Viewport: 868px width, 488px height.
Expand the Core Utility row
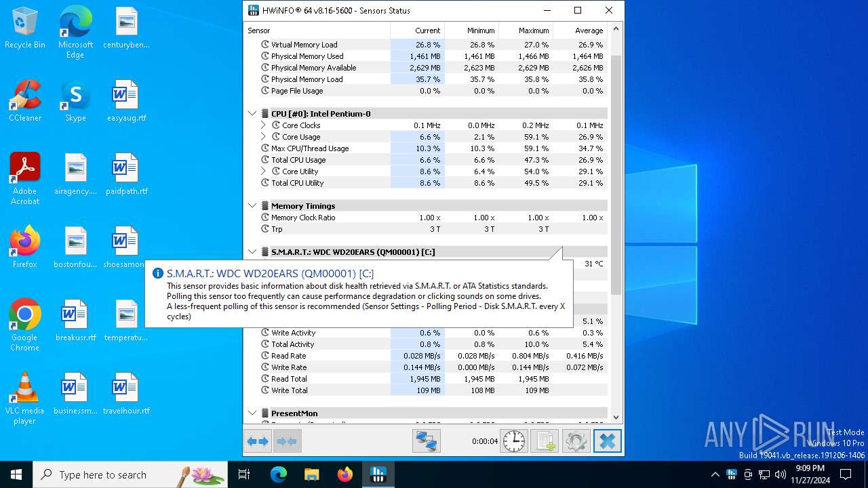pyautogui.click(x=264, y=171)
